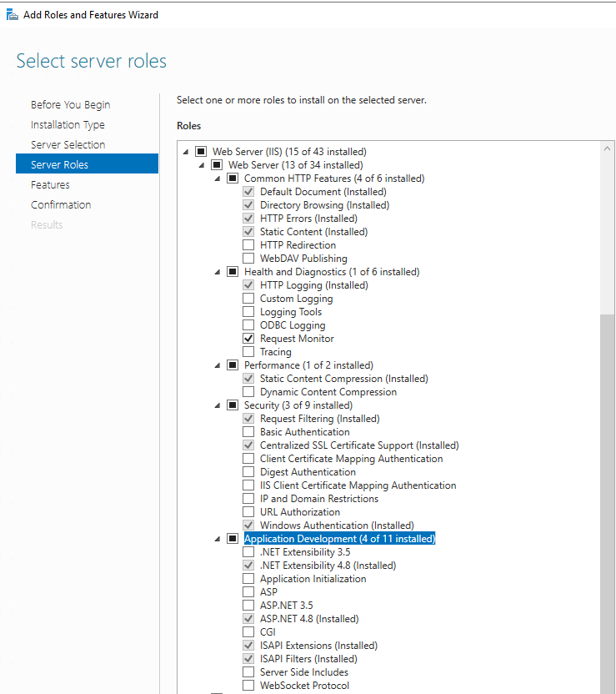Viewport: 616px width, 694px height.
Task: Click the roles list scrollbar thumb
Action: 606,500
